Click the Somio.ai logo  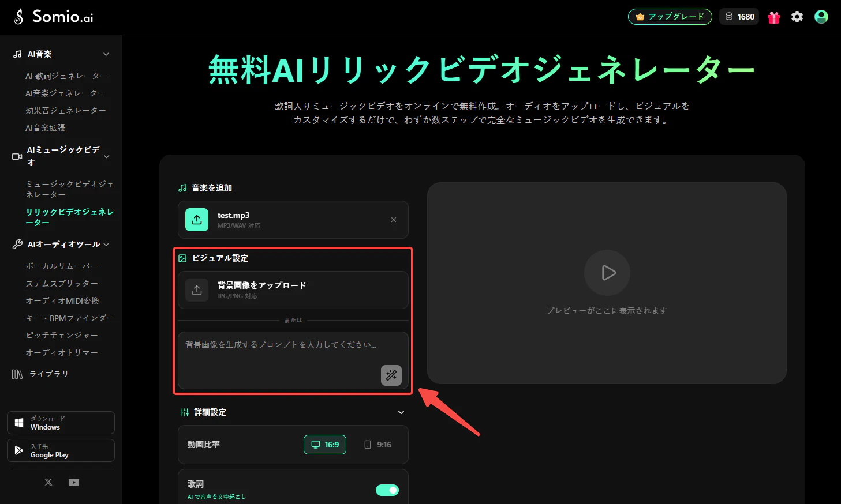coord(53,17)
